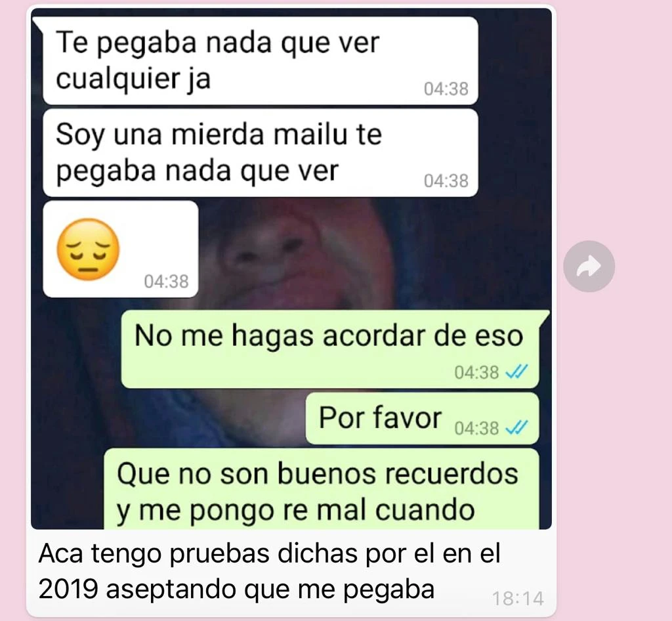Click the word "2019" in the caption
672x621 pixels.
tap(68, 589)
